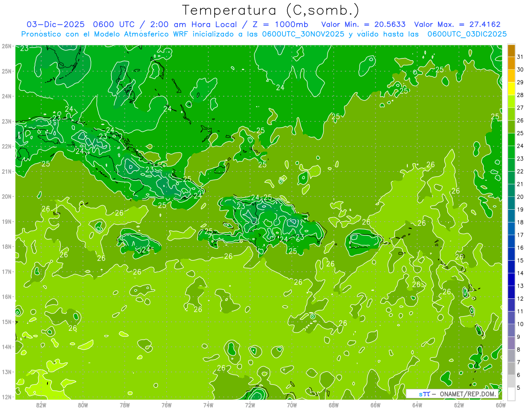Click the white scale segment below 5
Image resolution: width=532 pixels, height=411 pixels.
(x=511, y=394)
